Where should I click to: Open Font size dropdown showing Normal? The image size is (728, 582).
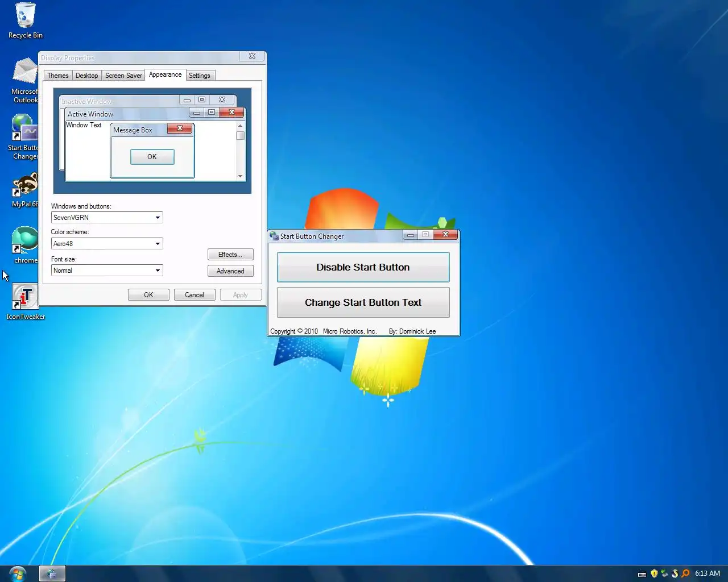pyautogui.click(x=107, y=271)
